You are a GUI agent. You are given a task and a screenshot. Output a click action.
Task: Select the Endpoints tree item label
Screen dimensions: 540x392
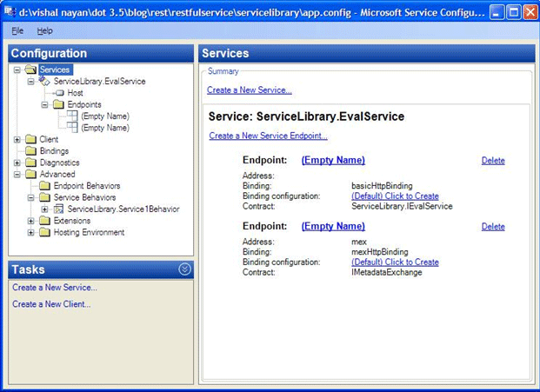click(x=84, y=104)
